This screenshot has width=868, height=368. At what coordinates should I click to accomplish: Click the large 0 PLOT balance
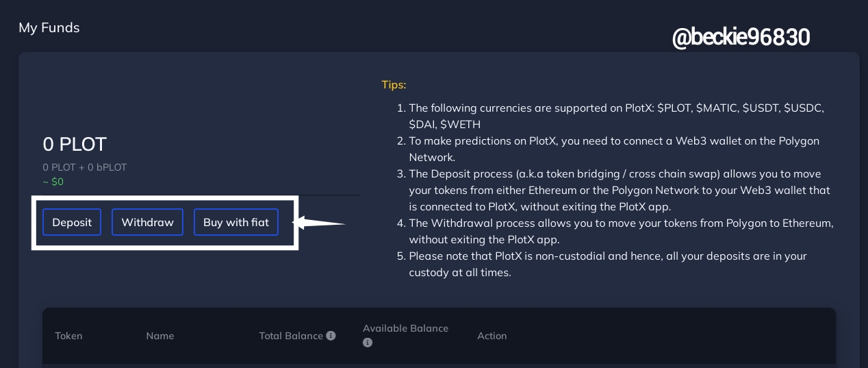75,144
